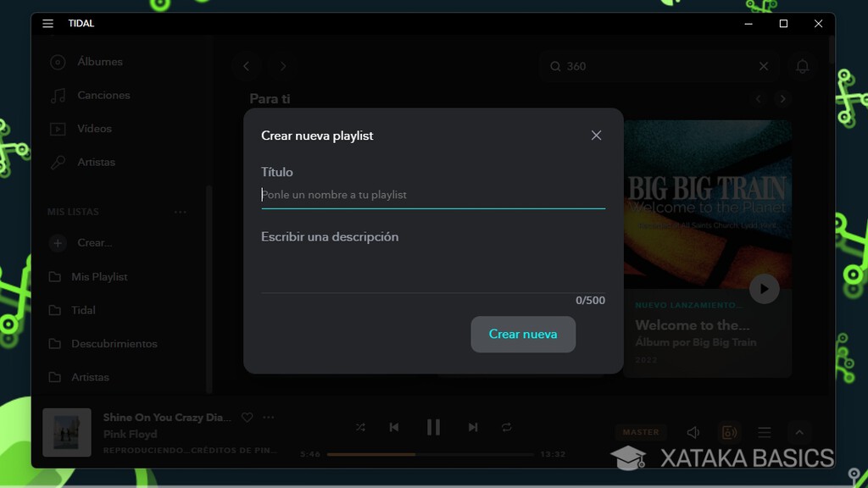868x488 pixels.
Task: Pause the current playback
Action: 433,427
